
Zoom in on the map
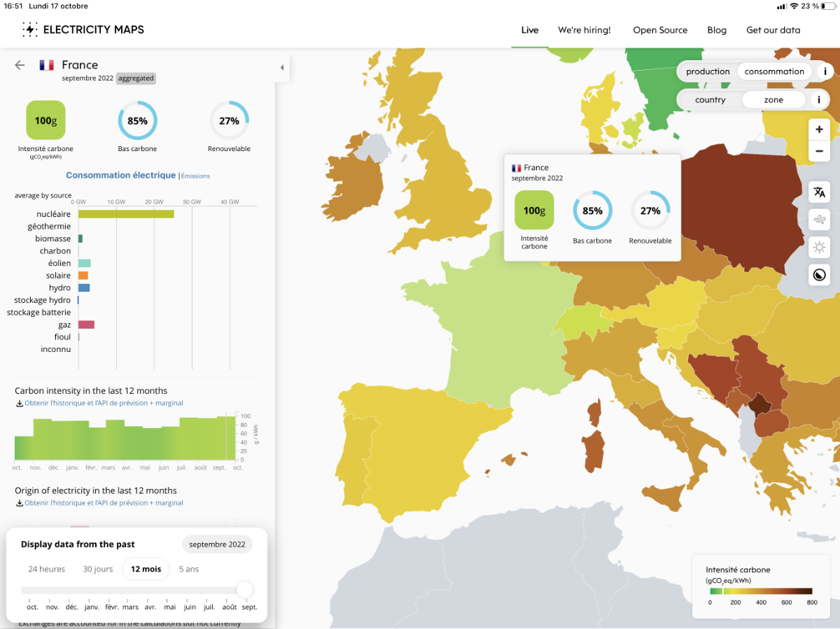[x=819, y=129]
